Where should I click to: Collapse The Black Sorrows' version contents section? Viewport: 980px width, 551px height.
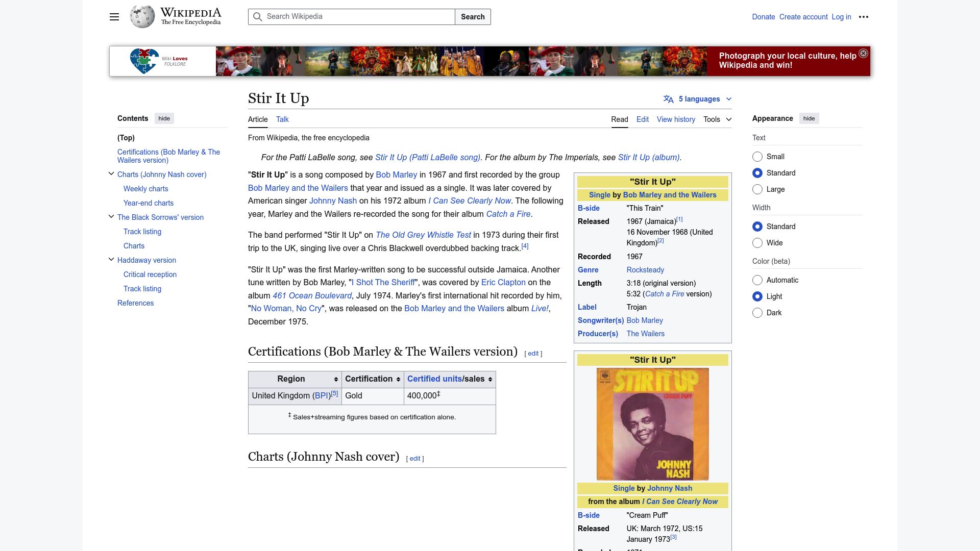[111, 217]
